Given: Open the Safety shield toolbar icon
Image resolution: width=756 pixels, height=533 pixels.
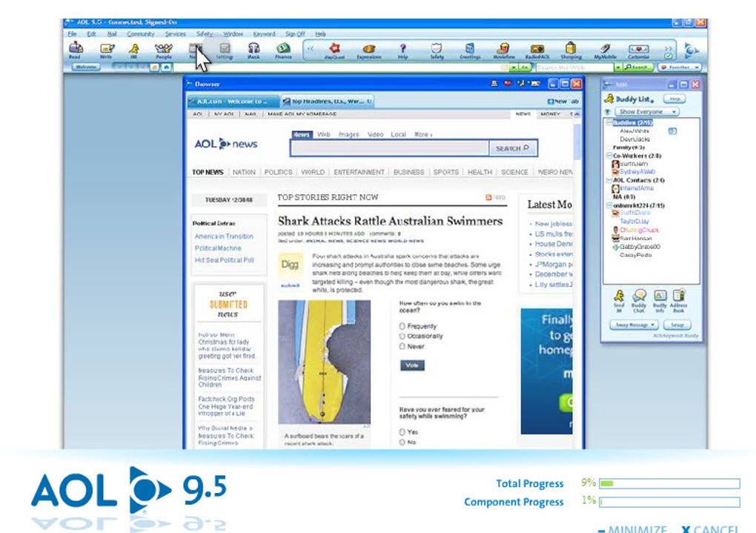Looking at the screenshot, I should (x=437, y=50).
